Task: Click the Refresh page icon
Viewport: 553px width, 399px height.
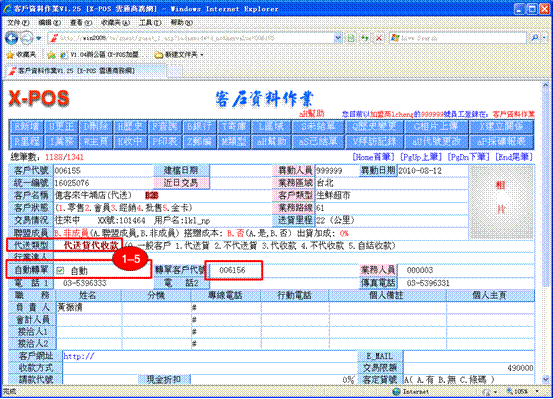Action: point(364,38)
